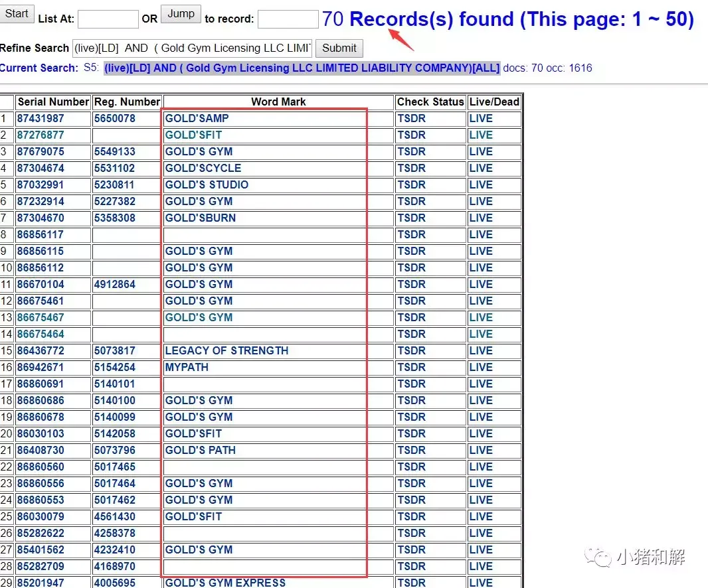Open registration number 4258378
The image size is (708, 588).
coord(115,534)
